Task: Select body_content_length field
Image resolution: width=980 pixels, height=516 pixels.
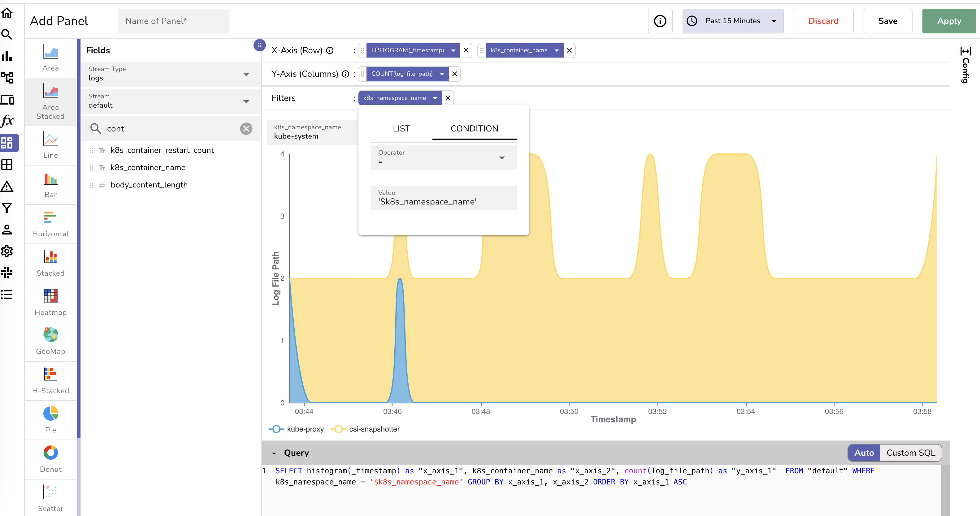Action: (149, 185)
